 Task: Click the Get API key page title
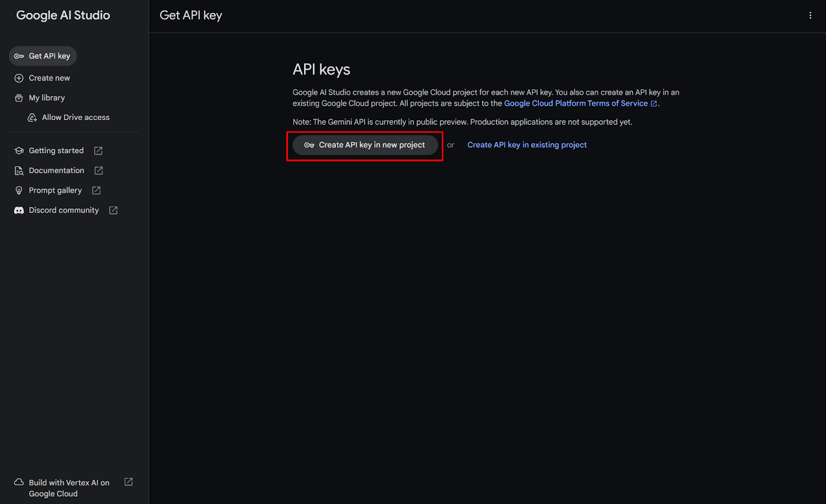(x=191, y=15)
